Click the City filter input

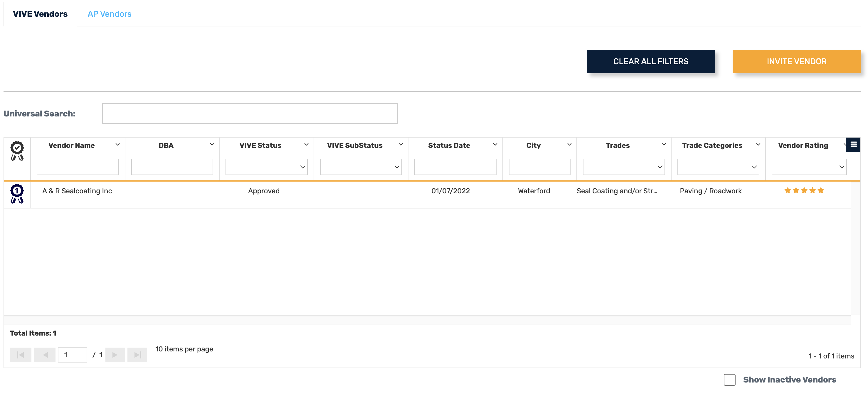click(539, 167)
